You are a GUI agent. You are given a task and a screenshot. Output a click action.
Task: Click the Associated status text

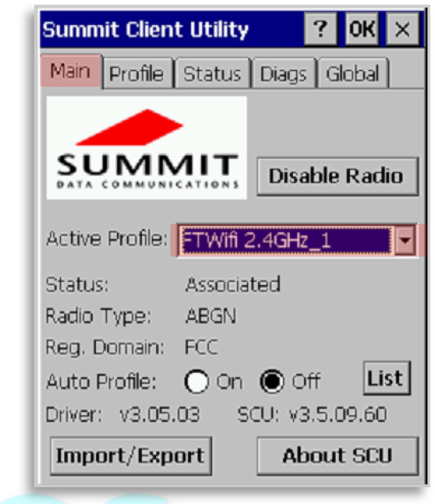coord(233,284)
